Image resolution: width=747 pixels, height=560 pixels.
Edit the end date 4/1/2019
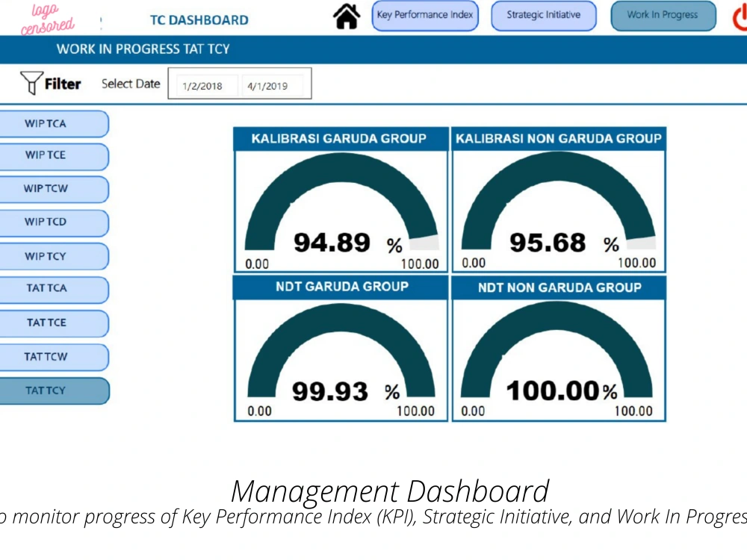pos(272,86)
